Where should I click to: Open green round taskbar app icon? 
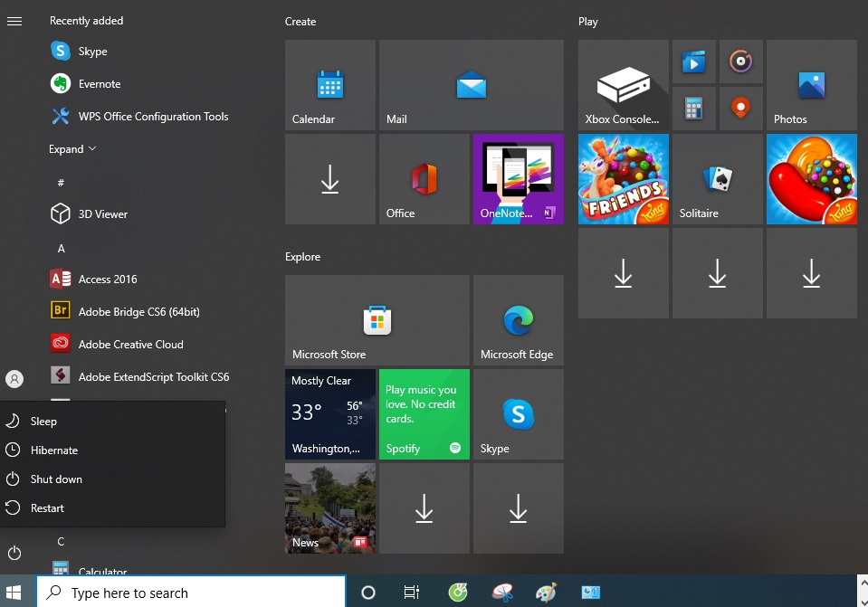point(458,593)
